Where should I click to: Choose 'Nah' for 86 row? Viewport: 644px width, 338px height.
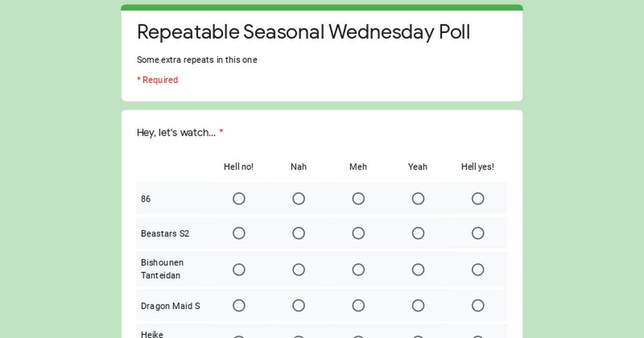(x=298, y=199)
